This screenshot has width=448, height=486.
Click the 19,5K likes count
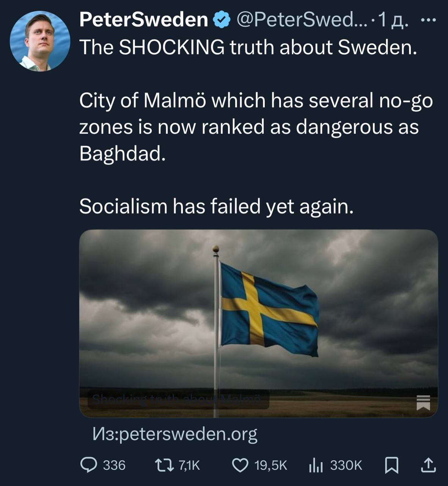pyautogui.click(x=271, y=465)
